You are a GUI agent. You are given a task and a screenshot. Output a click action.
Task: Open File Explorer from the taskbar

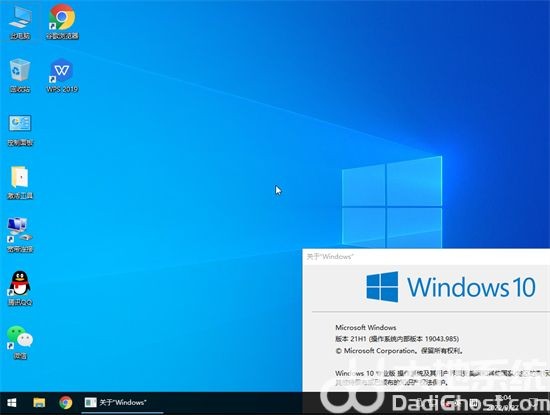[39, 403]
